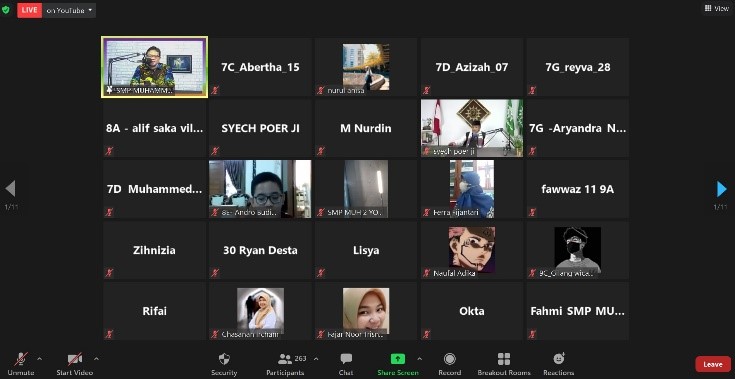Screen dimensions: 735x379
Task: Select the 9C_Gilang masked avatar tile
Action: [578, 250]
